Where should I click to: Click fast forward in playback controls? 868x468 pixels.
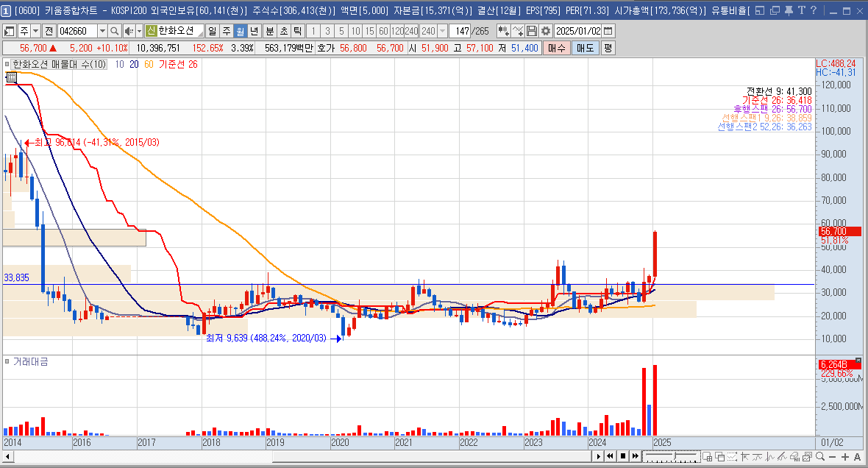tap(635, 456)
